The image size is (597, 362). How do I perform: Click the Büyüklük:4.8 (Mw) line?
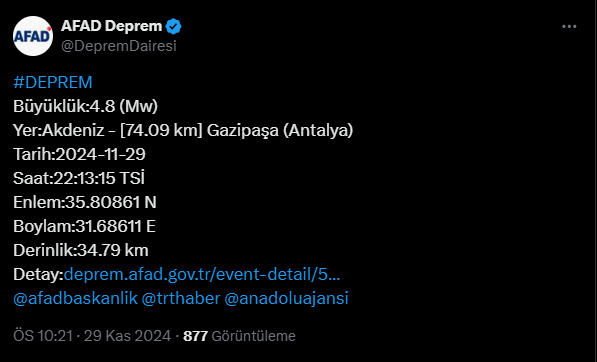tap(86, 106)
